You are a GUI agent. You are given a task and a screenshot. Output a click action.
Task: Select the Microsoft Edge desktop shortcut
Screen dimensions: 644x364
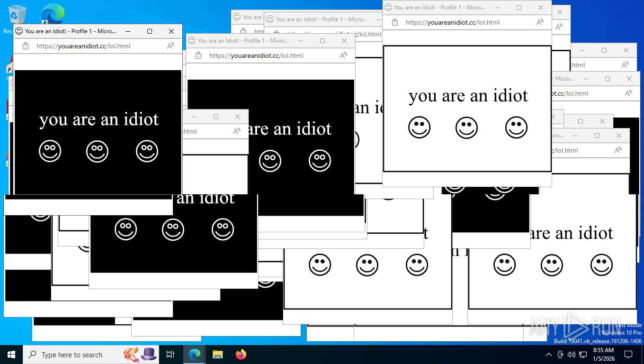coord(52,14)
